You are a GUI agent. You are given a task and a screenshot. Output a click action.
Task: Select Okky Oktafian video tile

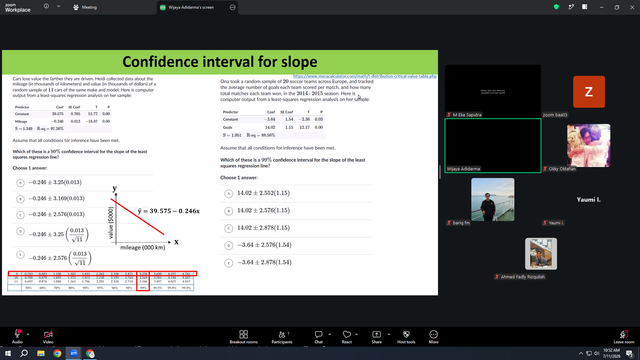[589, 146]
